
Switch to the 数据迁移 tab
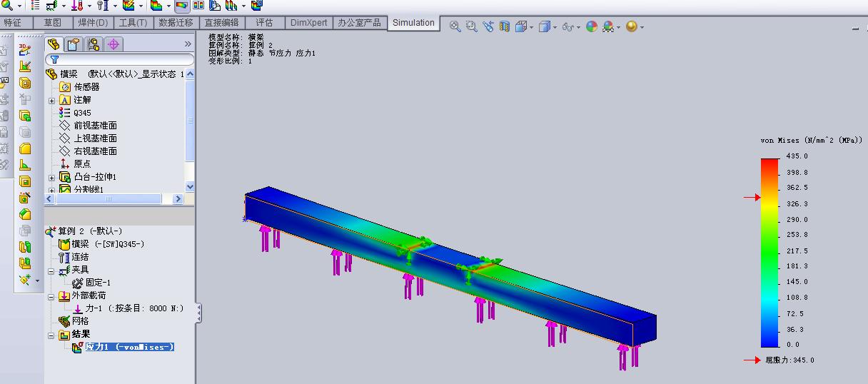point(176,23)
